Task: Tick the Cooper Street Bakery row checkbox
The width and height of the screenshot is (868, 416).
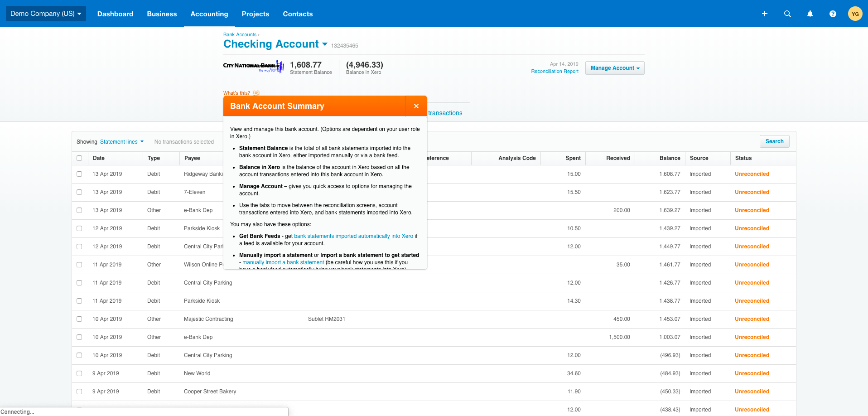Action: coord(79,392)
